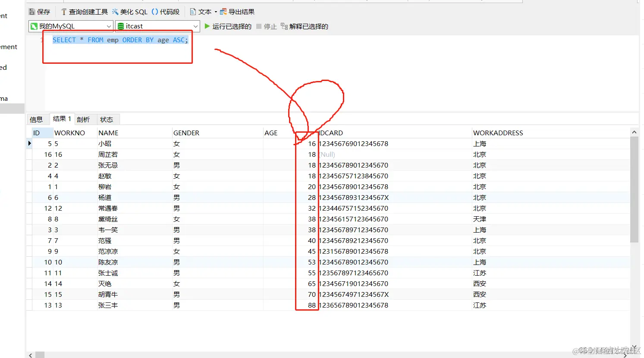This screenshot has height=358, width=644.
Task: Click the Stop (停止) button
Action: click(266, 26)
